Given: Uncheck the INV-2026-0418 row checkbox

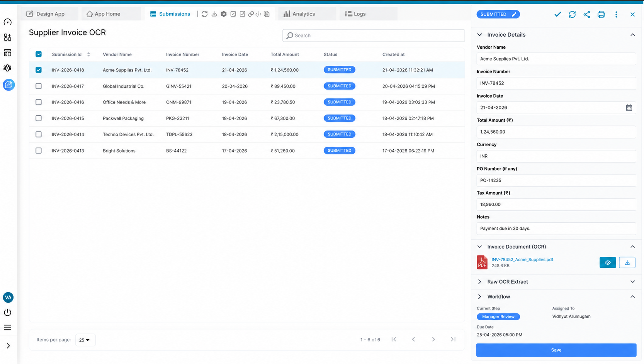Looking at the screenshot, I should click(39, 70).
